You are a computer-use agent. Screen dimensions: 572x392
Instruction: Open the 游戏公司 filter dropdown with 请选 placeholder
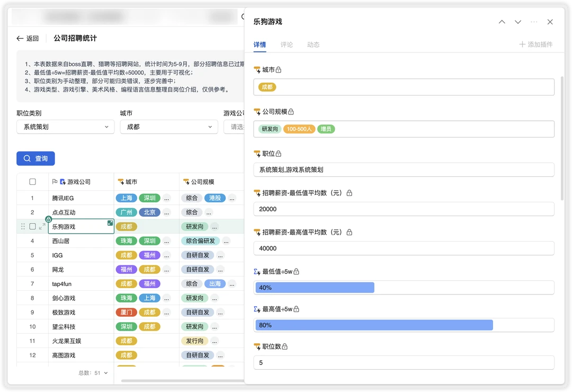pos(234,127)
